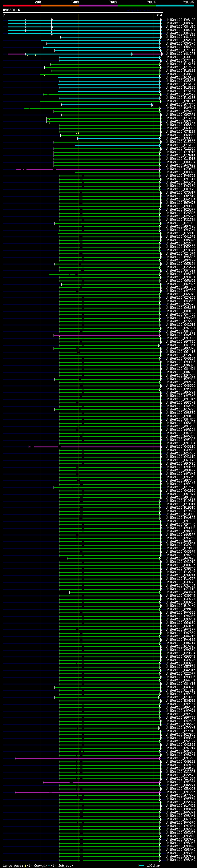Open hit UniRef100_P00873
197x868 pixels.
[x=180, y=23]
